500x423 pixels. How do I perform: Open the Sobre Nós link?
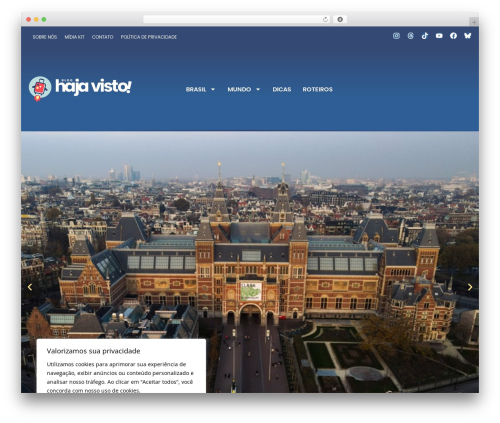coord(45,37)
